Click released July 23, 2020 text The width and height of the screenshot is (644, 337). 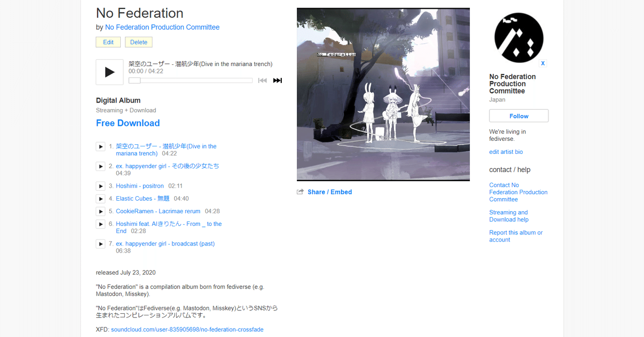(x=126, y=273)
